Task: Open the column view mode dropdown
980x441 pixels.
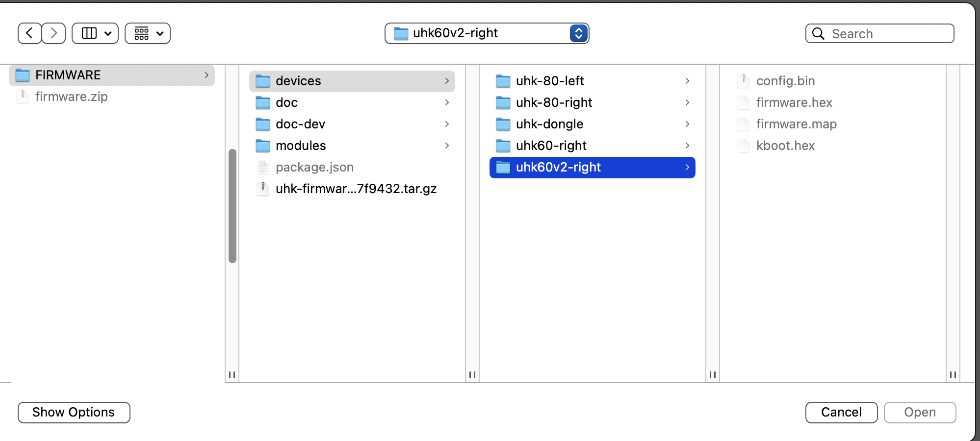Action: coord(95,33)
